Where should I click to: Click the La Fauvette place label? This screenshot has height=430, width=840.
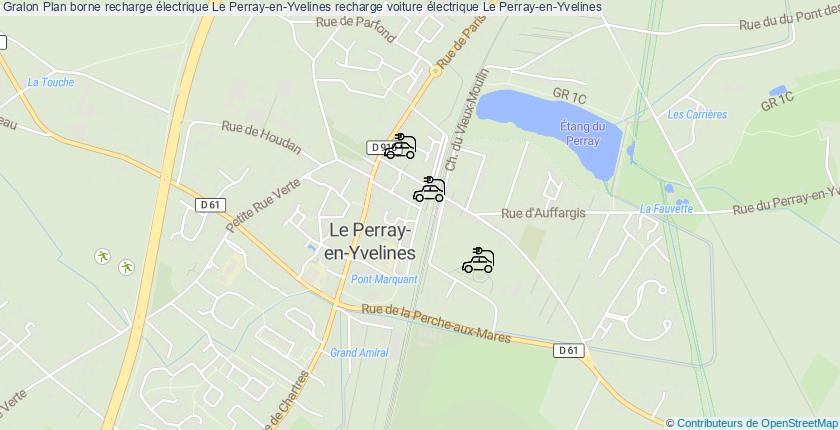[x=666, y=209]
